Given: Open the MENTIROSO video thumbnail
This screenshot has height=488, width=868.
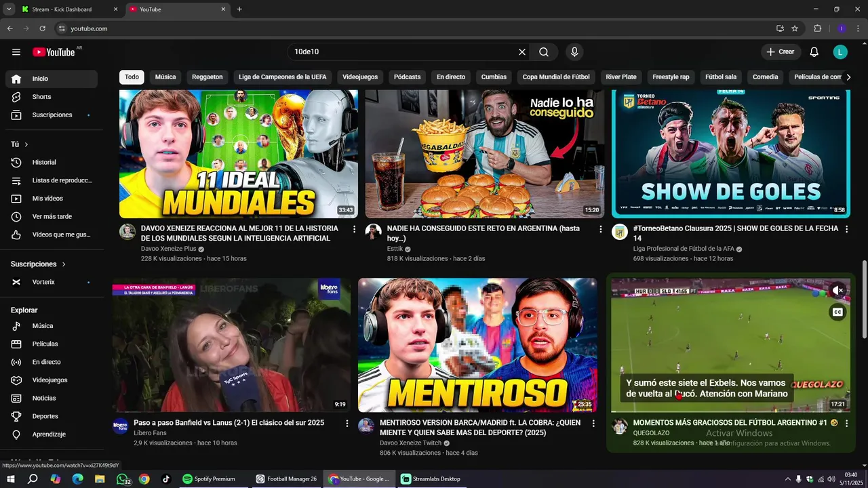Looking at the screenshot, I should point(477,345).
